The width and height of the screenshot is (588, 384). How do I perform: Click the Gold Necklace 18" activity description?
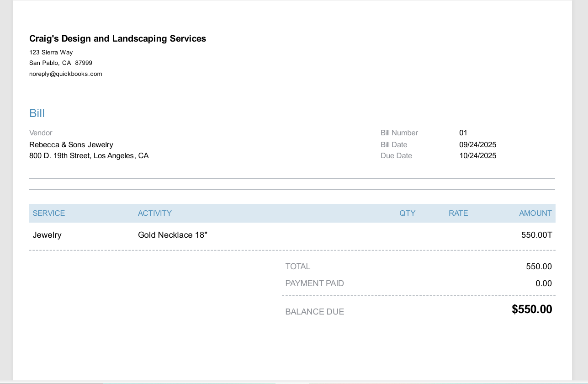pos(173,235)
